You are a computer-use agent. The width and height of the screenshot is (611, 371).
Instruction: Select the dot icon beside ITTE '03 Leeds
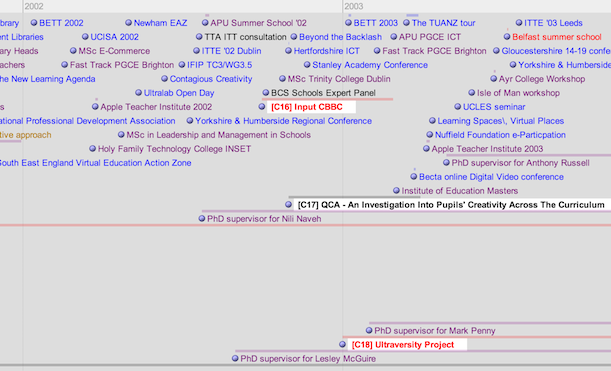pyautogui.click(x=519, y=23)
